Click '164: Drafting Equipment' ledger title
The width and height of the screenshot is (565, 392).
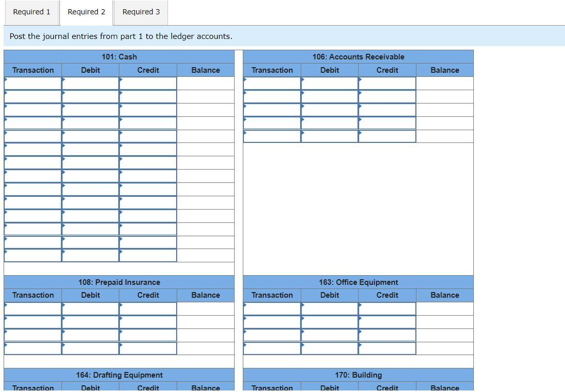pos(119,375)
